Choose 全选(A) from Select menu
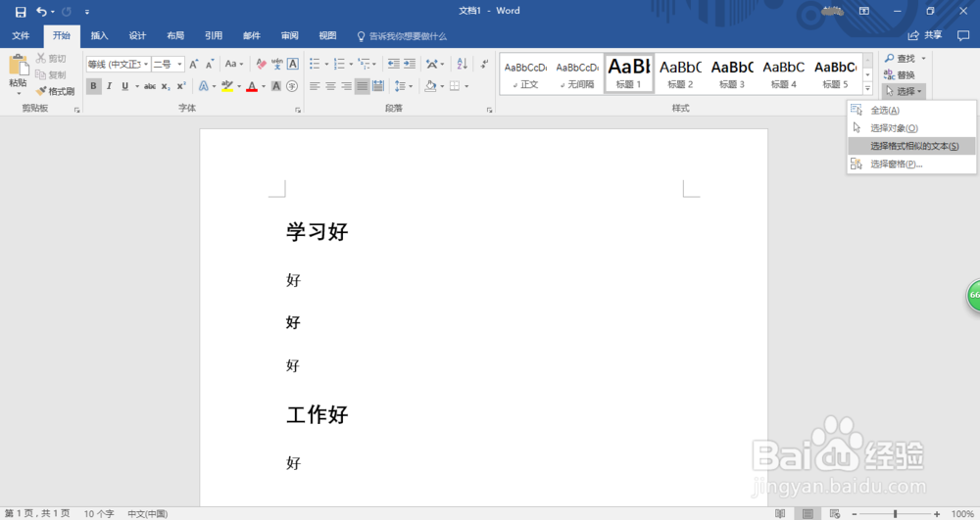980x520 pixels. click(911, 111)
